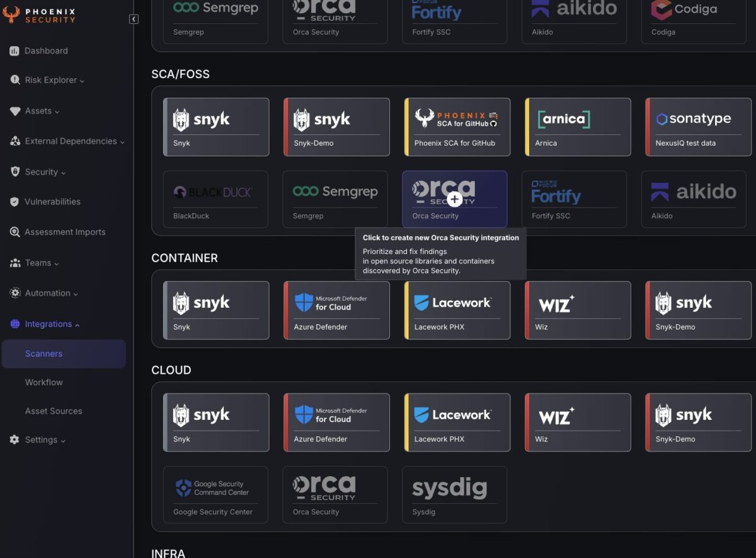Viewport: 756px width, 558px height.
Task: Click the Security shield lock icon
Action: click(15, 171)
